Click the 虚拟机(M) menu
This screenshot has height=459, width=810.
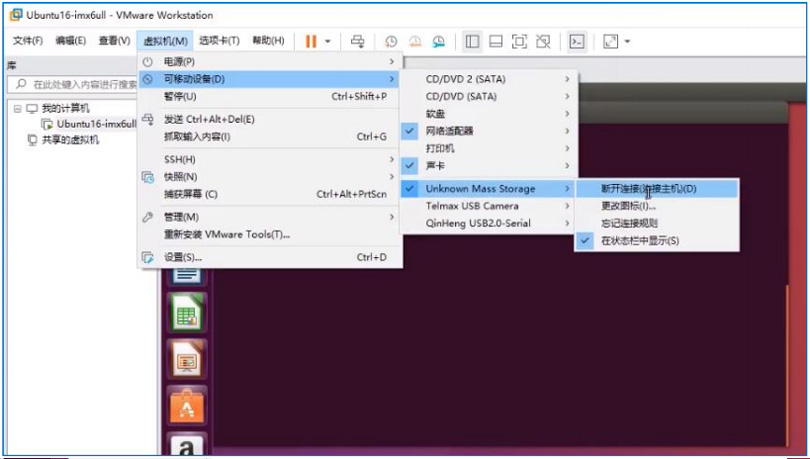click(x=165, y=41)
